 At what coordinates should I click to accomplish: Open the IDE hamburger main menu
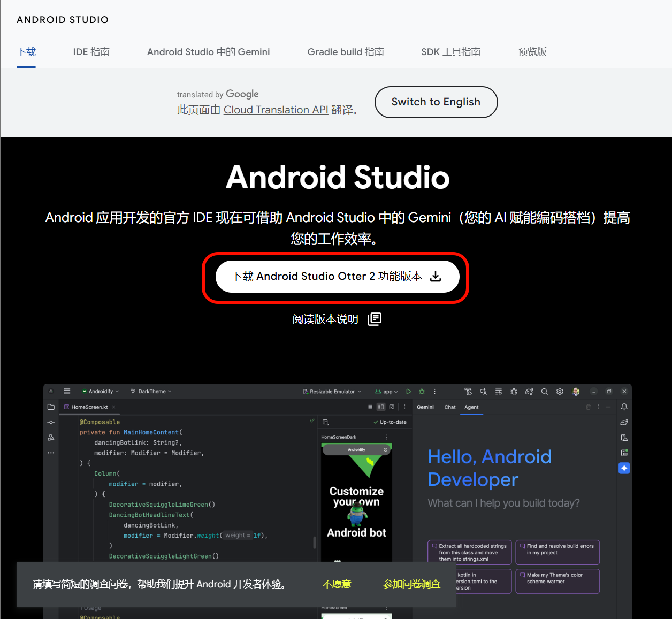coord(67,391)
